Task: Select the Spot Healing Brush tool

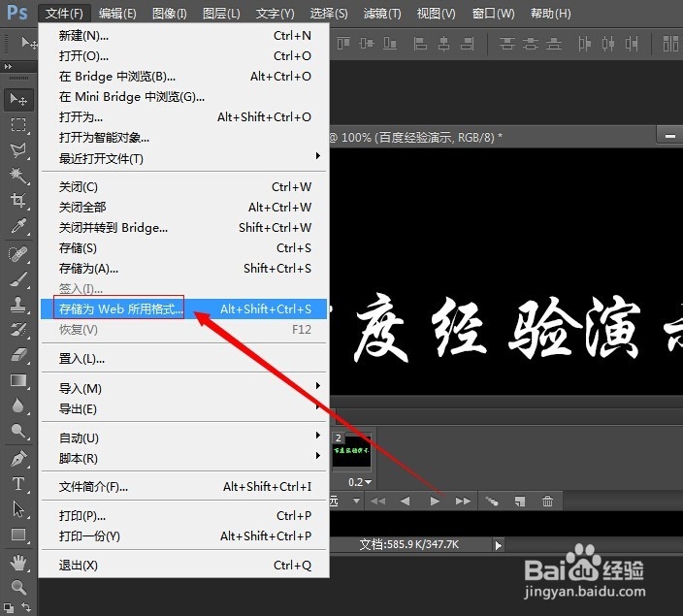Action: pos(17,254)
